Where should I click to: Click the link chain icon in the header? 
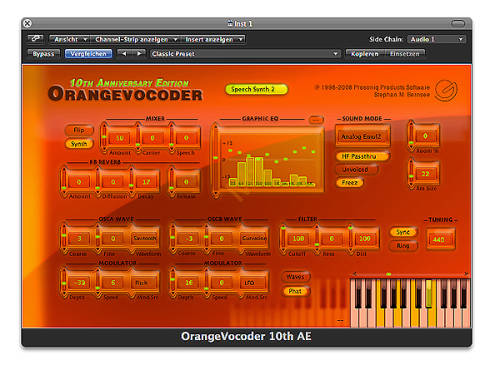click(35, 39)
